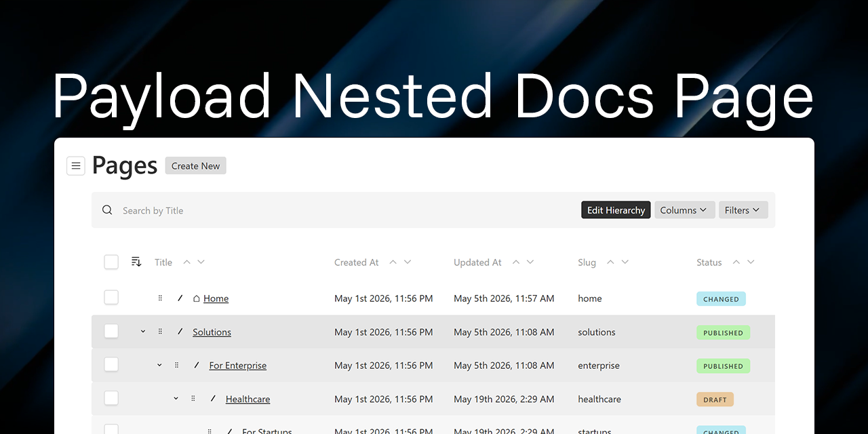Open the Filters dropdown

[x=743, y=210]
